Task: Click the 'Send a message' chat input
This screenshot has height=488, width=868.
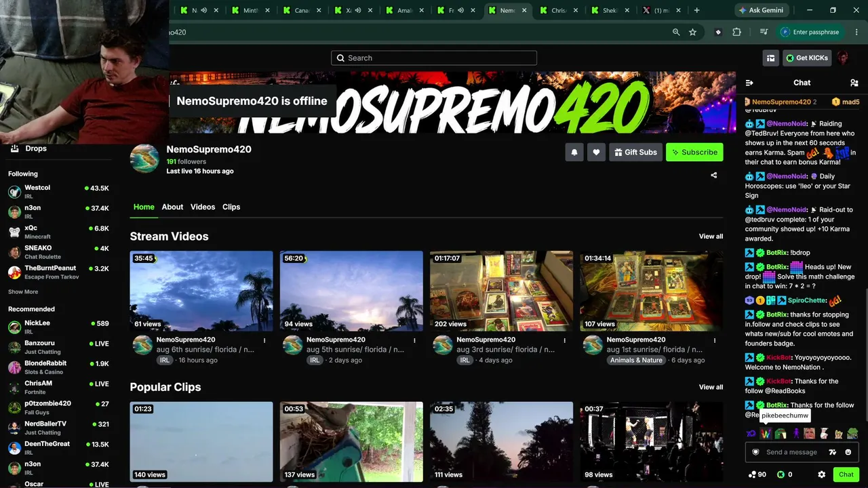Action: (792, 452)
